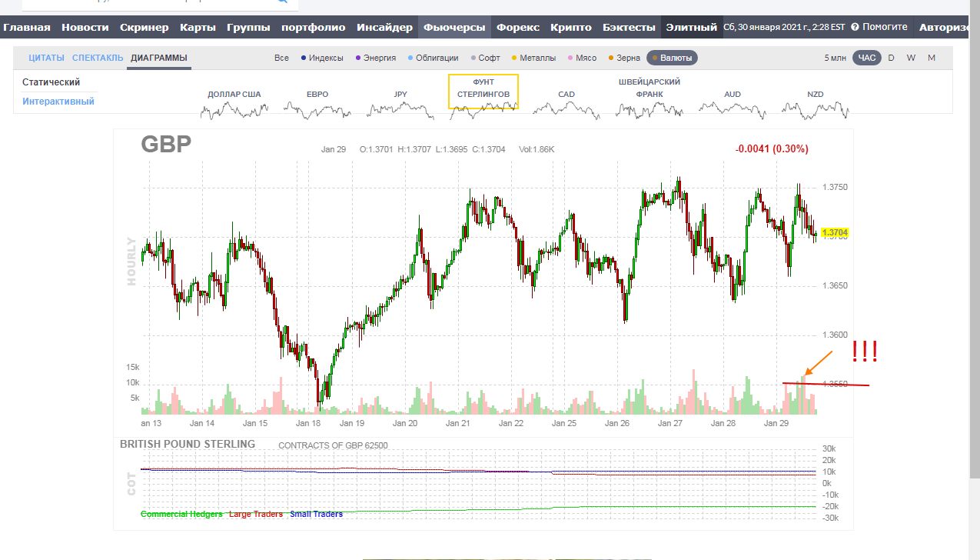Screen dimensions: 980x560
Task: Go to the Новости page
Action: pos(85,28)
